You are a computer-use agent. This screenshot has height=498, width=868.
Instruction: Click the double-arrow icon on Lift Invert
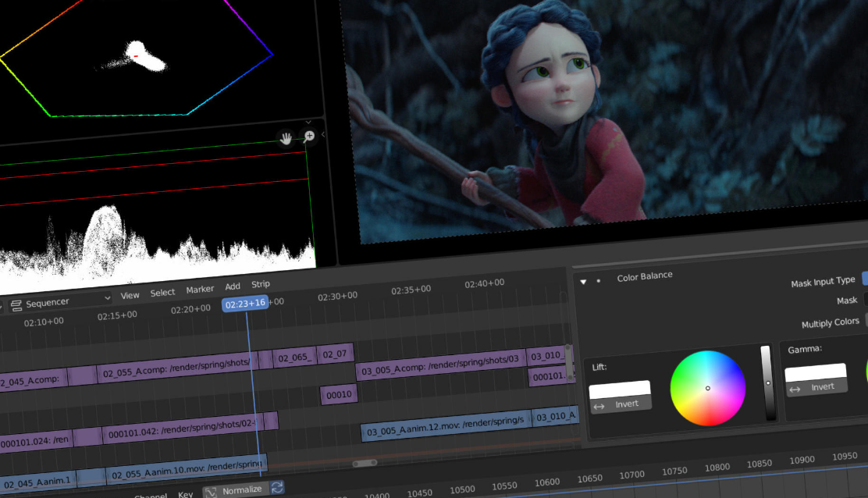pos(599,406)
